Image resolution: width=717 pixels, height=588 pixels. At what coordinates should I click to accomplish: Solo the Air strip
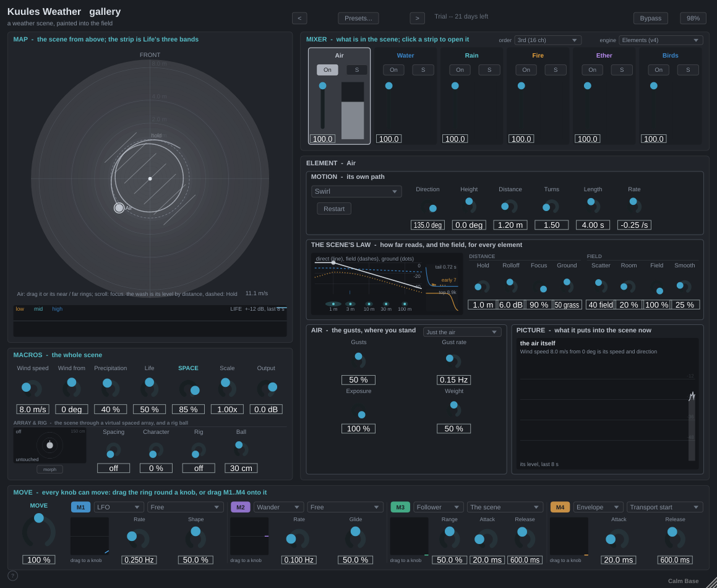(357, 69)
